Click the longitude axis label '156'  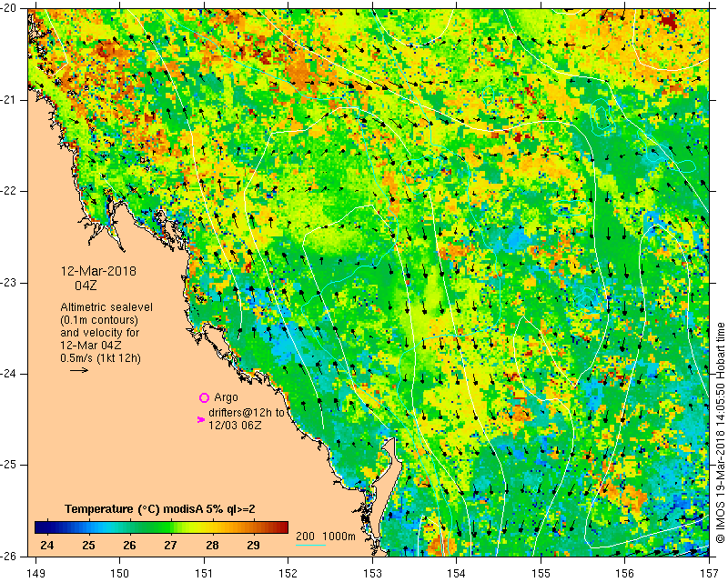coord(625,574)
